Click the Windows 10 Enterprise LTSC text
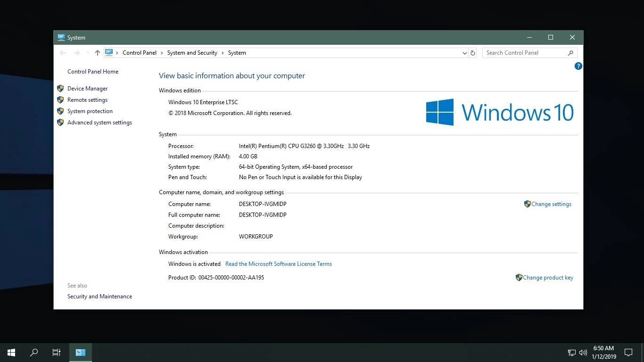The image size is (644, 362). coord(203,102)
